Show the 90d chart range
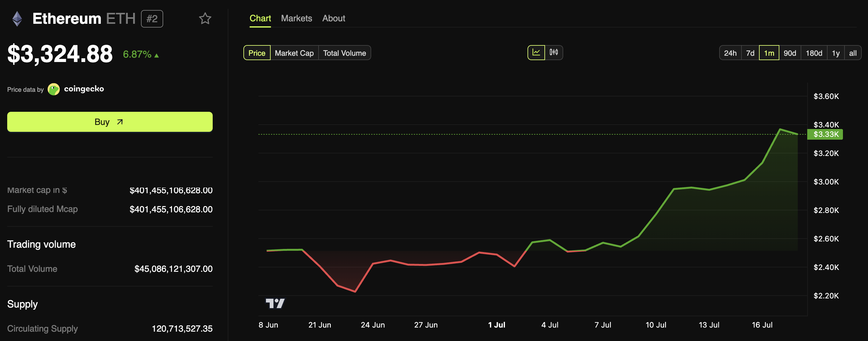 (789, 53)
